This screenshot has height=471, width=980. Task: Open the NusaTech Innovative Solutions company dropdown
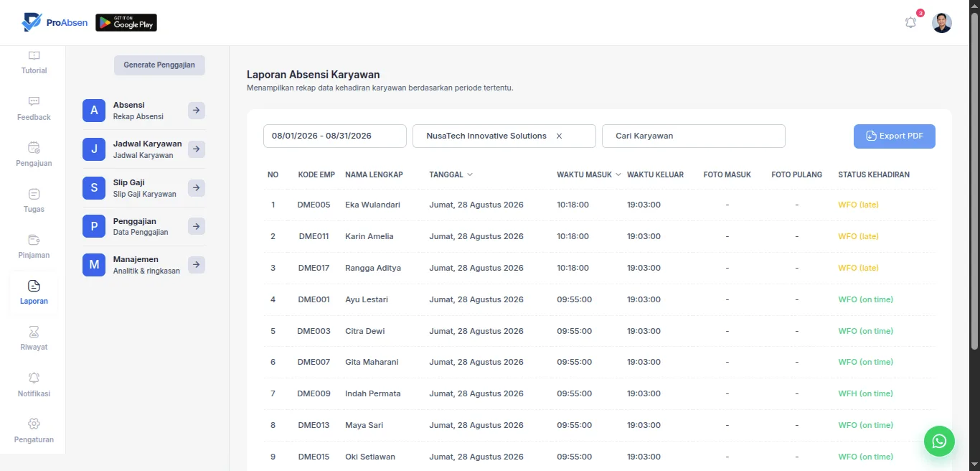[504, 136]
